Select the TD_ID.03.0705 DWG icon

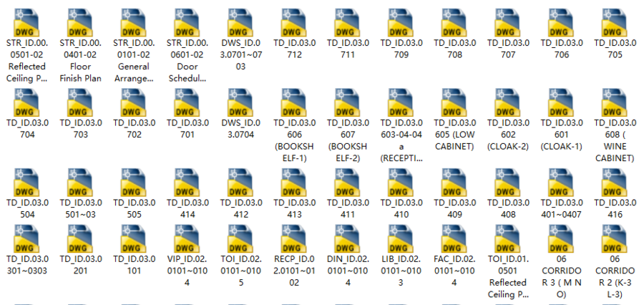point(615,23)
